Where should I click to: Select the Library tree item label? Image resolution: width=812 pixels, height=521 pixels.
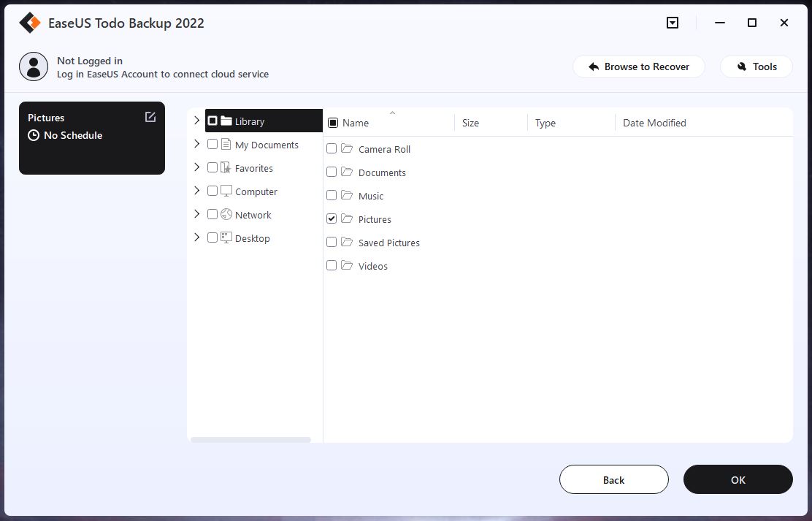tap(250, 121)
